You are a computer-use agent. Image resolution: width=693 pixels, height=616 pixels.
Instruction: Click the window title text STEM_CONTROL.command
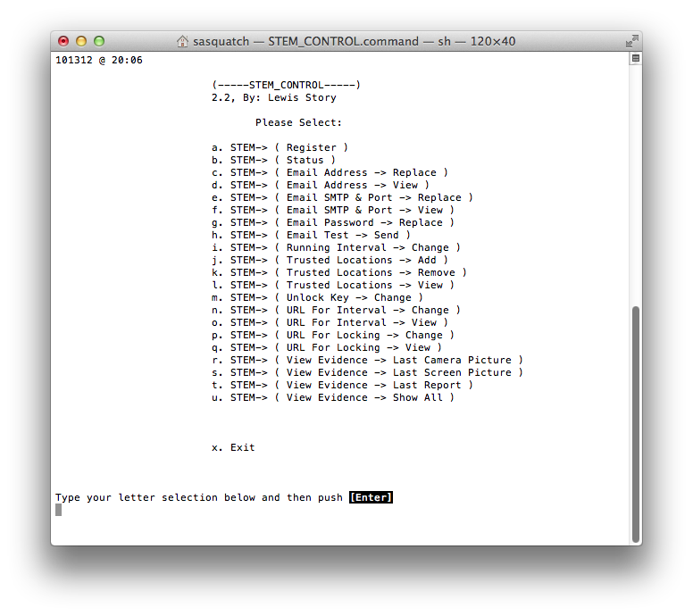tap(344, 41)
